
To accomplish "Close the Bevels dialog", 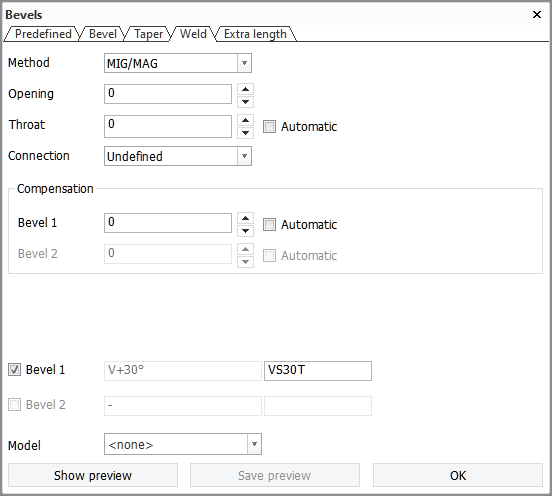I will [x=537, y=14].
